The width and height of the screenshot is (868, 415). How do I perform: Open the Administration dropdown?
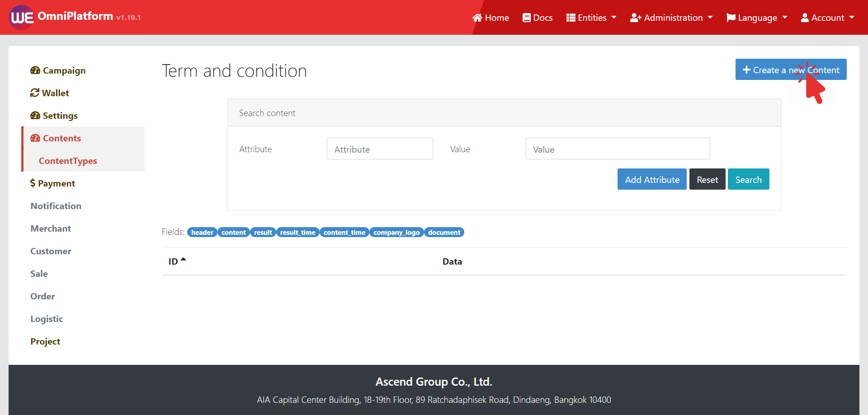click(671, 18)
